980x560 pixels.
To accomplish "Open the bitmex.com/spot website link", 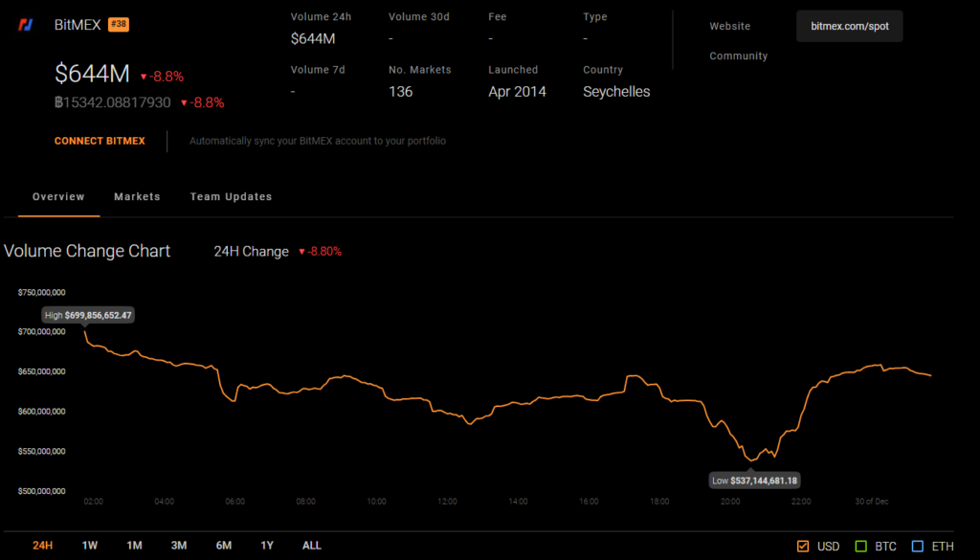I will click(x=849, y=26).
